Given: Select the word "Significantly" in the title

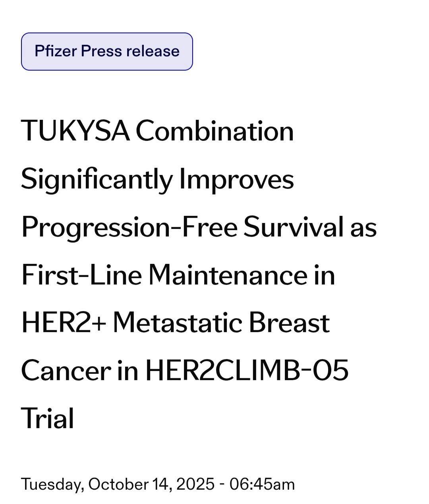Looking at the screenshot, I should coord(97,179).
